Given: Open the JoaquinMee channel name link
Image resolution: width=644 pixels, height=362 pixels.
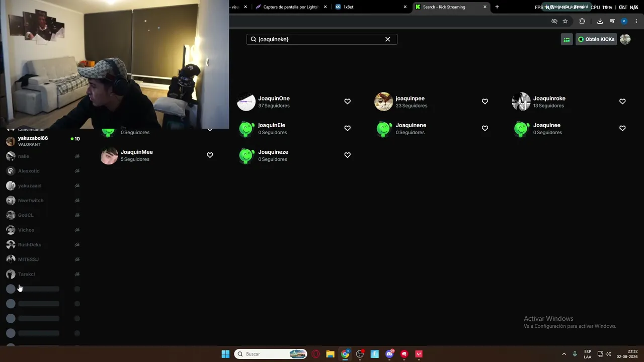Looking at the screenshot, I should click(137, 152).
